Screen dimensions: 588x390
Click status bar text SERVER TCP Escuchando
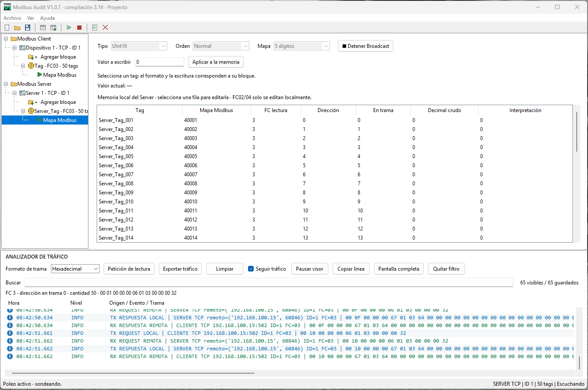tap(538, 384)
